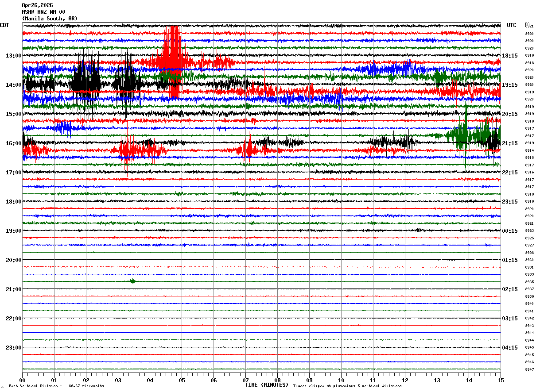This screenshot has width=536, height=392.
Task: Click the TIME (MINUTES) axis title
Action: [x=267, y=385]
